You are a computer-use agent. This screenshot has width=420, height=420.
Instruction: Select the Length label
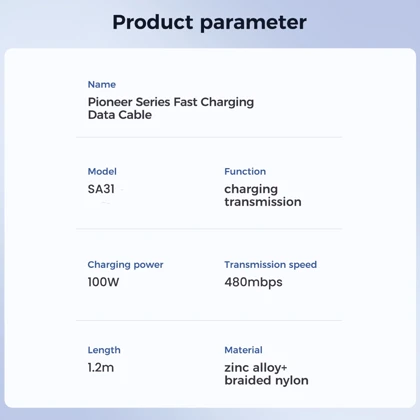[104, 350]
